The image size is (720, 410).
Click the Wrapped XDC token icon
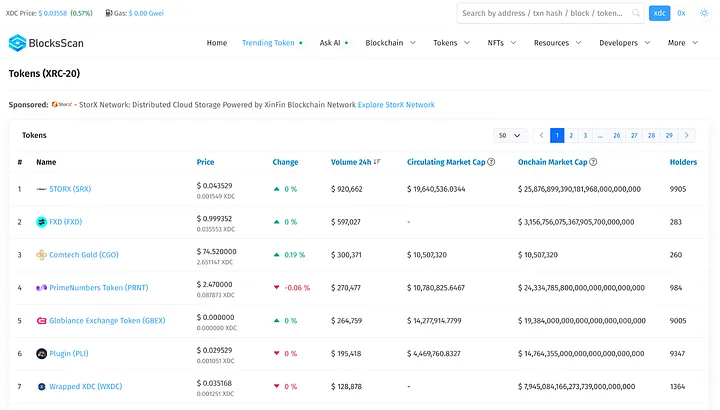point(41,386)
